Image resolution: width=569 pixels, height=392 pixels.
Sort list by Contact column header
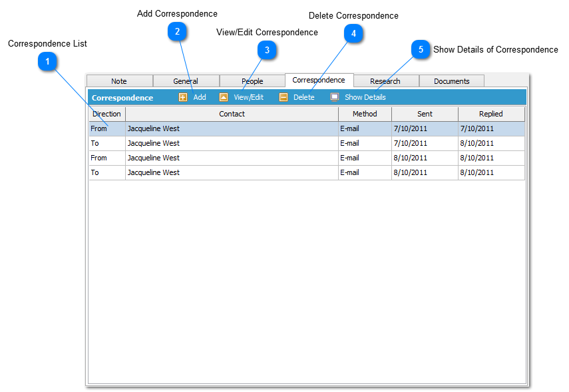232,114
